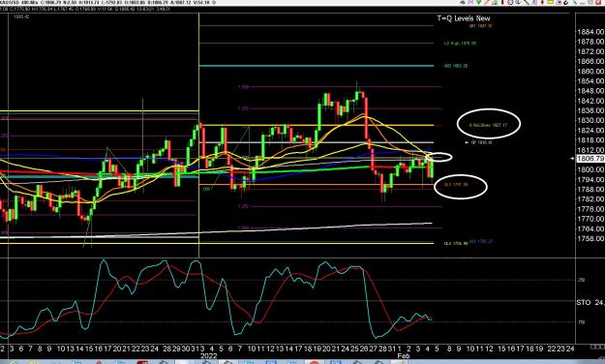Click the 1788.00 price axis label
The width and height of the screenshot is (605, 364).
(590, 189)
